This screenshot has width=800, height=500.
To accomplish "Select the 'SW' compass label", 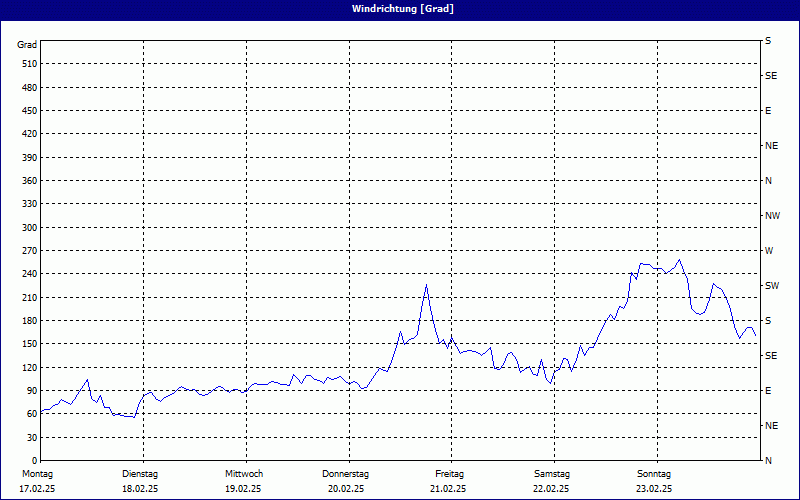I will click(772, 286).
